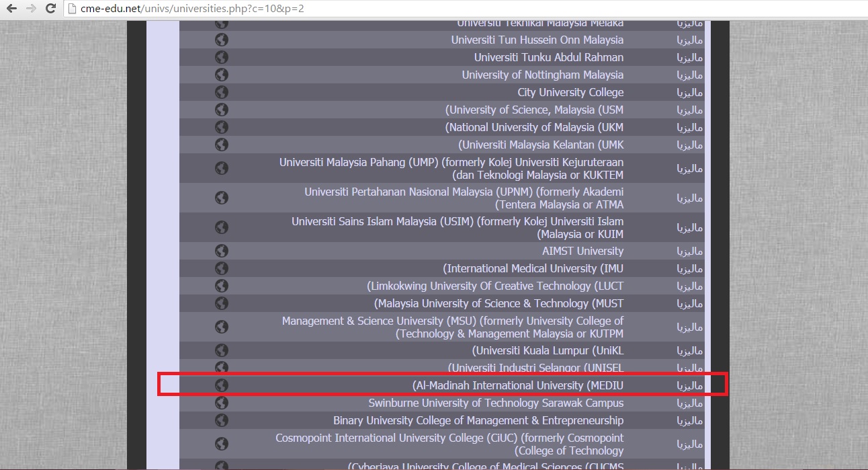Select University of Nottingham Malaysia text

coord(543,75)
